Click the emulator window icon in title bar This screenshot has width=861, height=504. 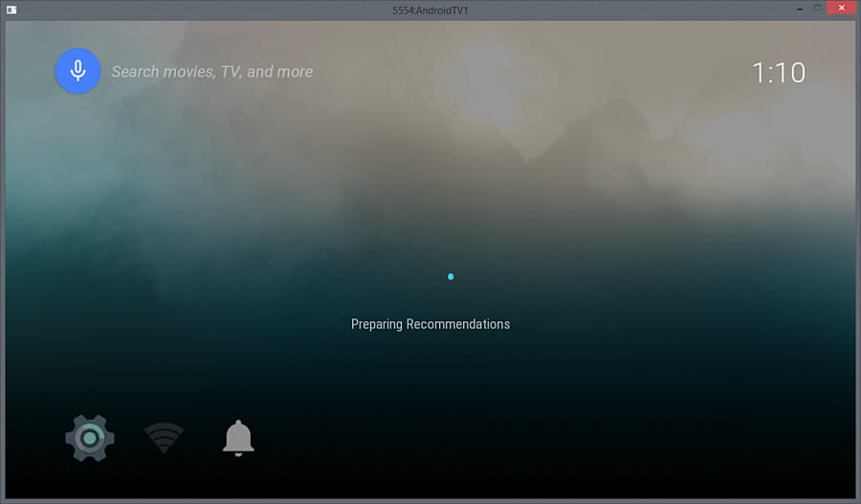(x=11, y=10)
